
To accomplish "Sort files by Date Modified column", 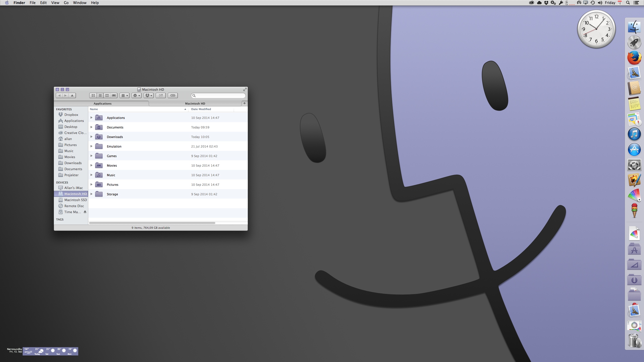I will click(211, 109).
